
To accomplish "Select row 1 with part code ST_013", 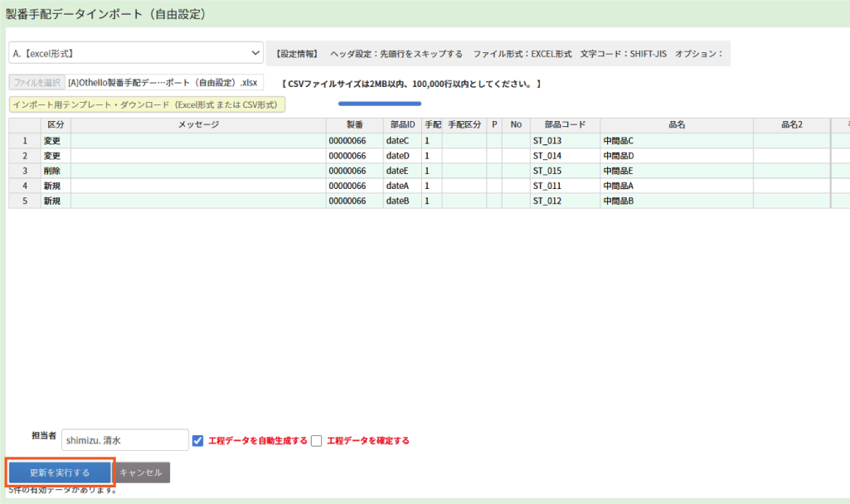I will pos(25,141).
